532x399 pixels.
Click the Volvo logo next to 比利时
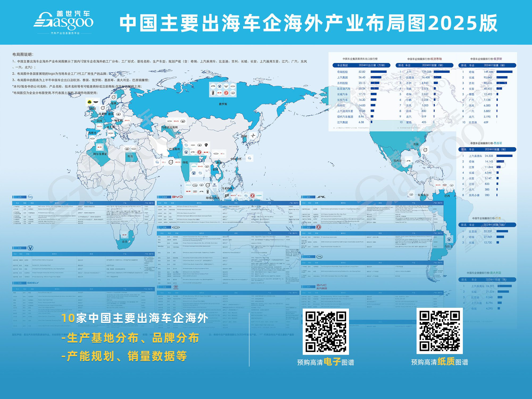tap(103, 108)
